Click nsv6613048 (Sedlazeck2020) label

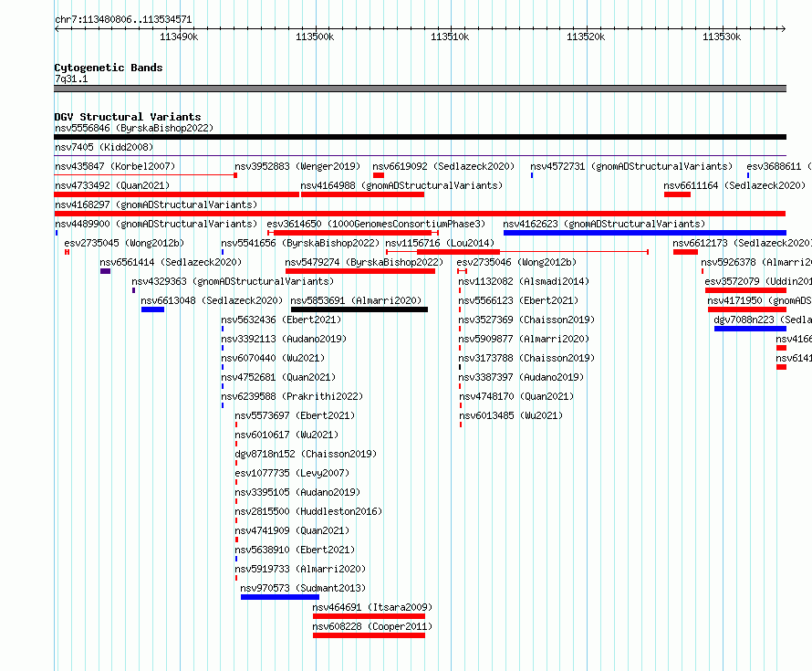(x=212, y=300)
